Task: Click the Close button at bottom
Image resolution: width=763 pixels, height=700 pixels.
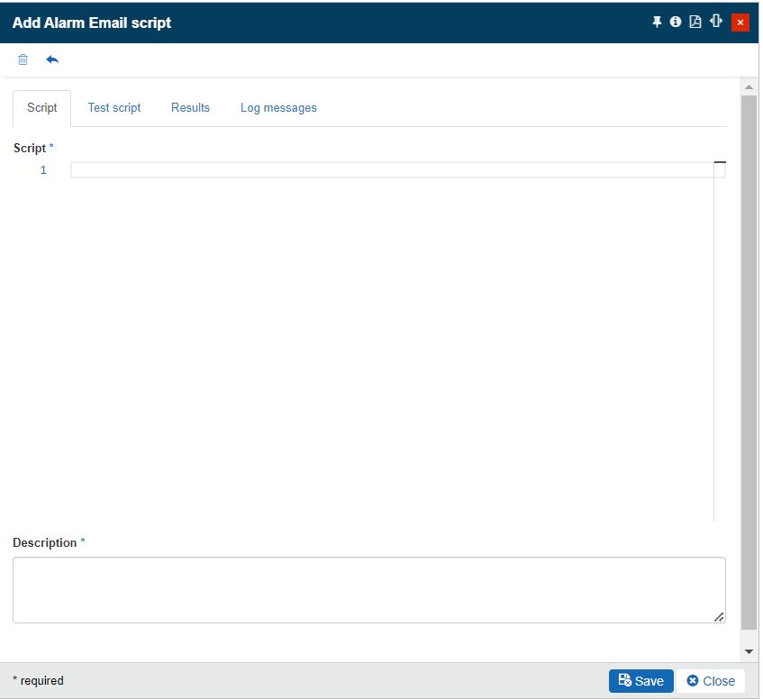Action: 711,681
